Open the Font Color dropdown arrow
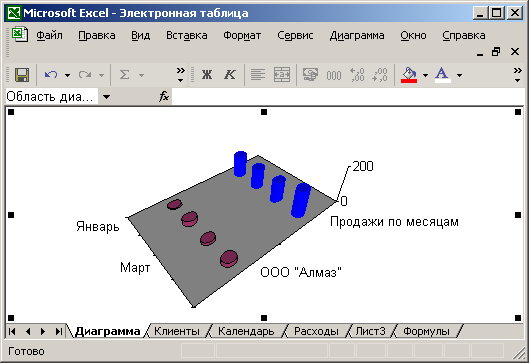 459,75
